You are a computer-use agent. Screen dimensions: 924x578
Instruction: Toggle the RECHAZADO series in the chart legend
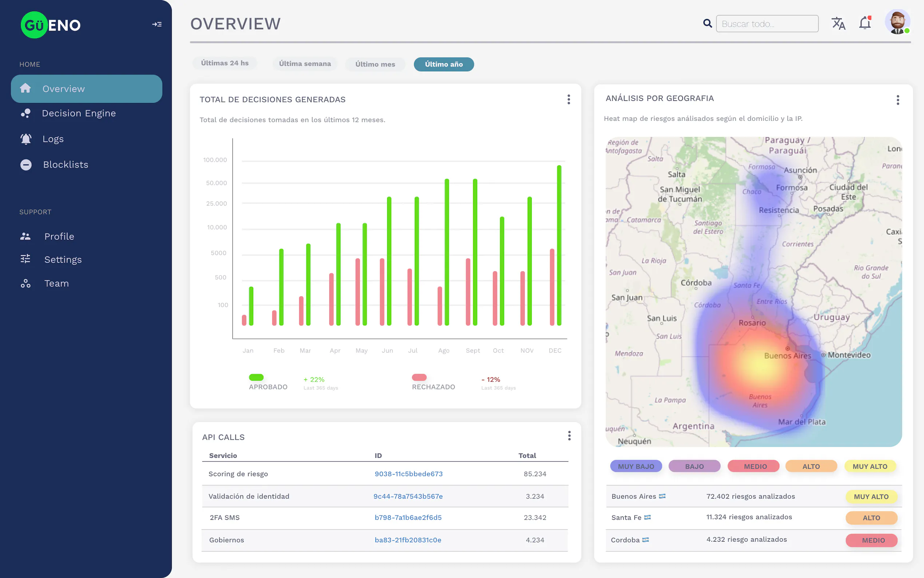pos(419,377)
